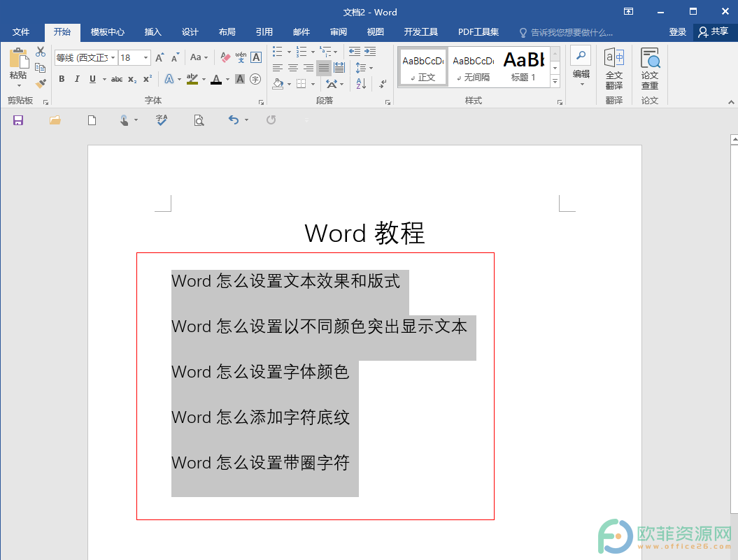This screenshot has height=560, width=738.
Task: Toggle character shading (gray A)
Action: click(240, 79)
